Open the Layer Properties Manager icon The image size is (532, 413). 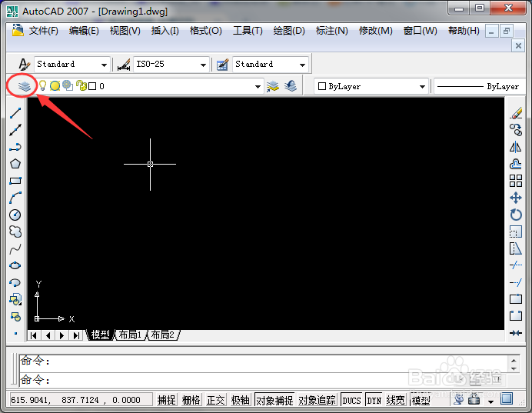pos(24,87)
